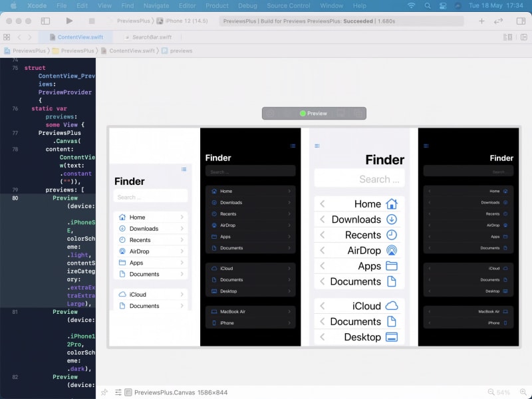Click list icon in large-text light preview
The height and width of the screenshot is (399, 532).
317,146
